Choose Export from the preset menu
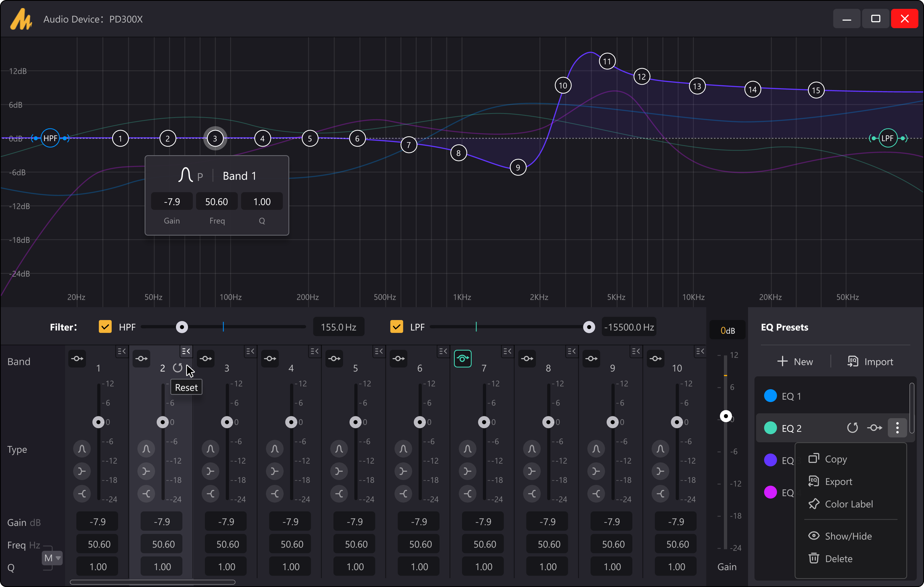 click(850, 481)
